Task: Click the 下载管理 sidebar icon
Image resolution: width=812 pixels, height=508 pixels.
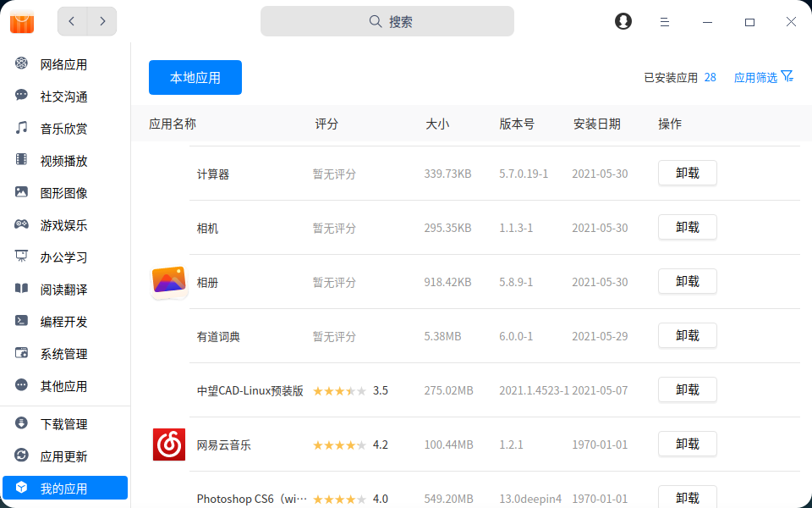Action: click(20, 423)
